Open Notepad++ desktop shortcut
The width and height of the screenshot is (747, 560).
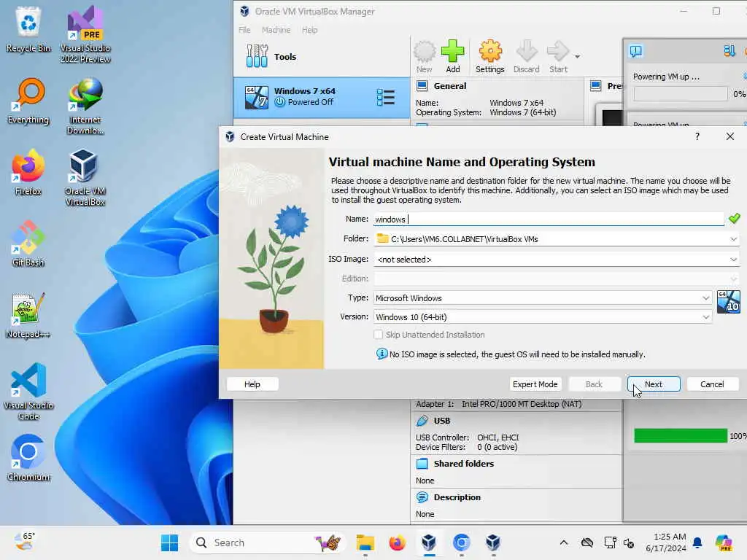pos(28,315)
